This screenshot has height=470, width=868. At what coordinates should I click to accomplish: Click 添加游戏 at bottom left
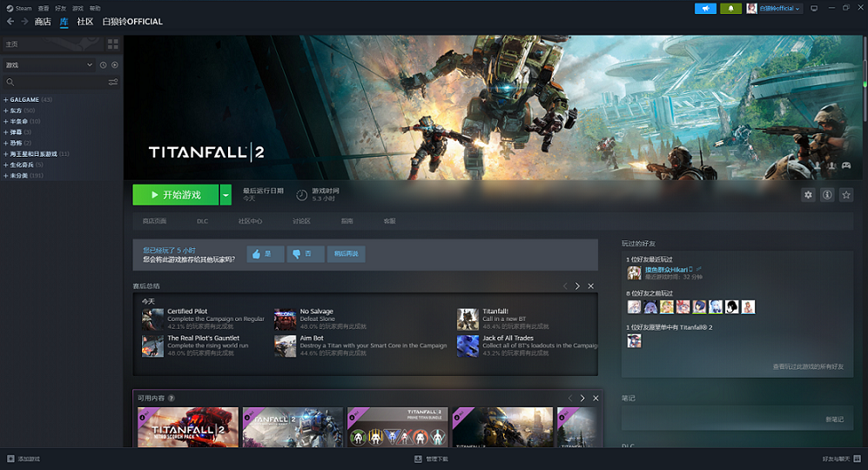[24, 459]
